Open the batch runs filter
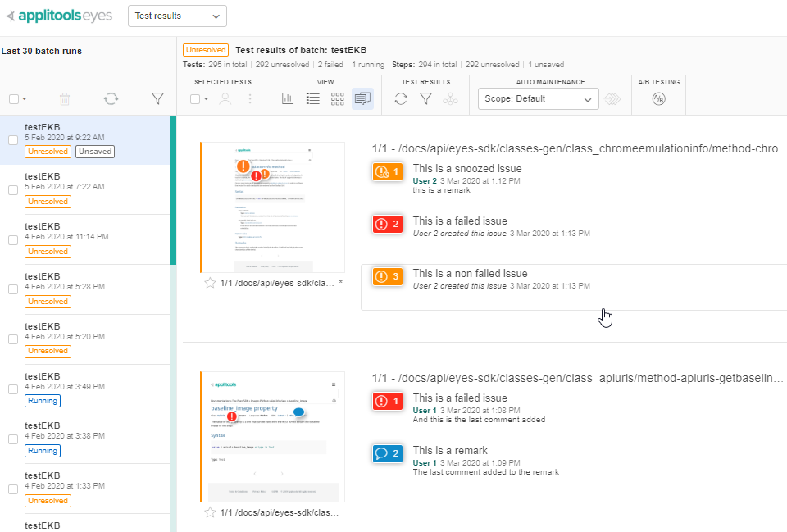 157,99
